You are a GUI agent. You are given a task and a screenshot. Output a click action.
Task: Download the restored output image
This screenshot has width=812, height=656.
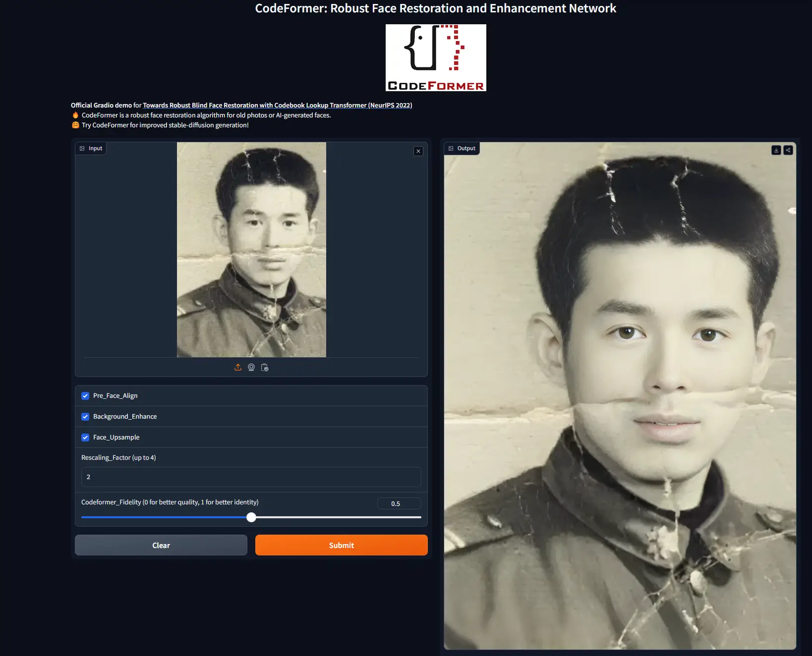tap(776, 150)
